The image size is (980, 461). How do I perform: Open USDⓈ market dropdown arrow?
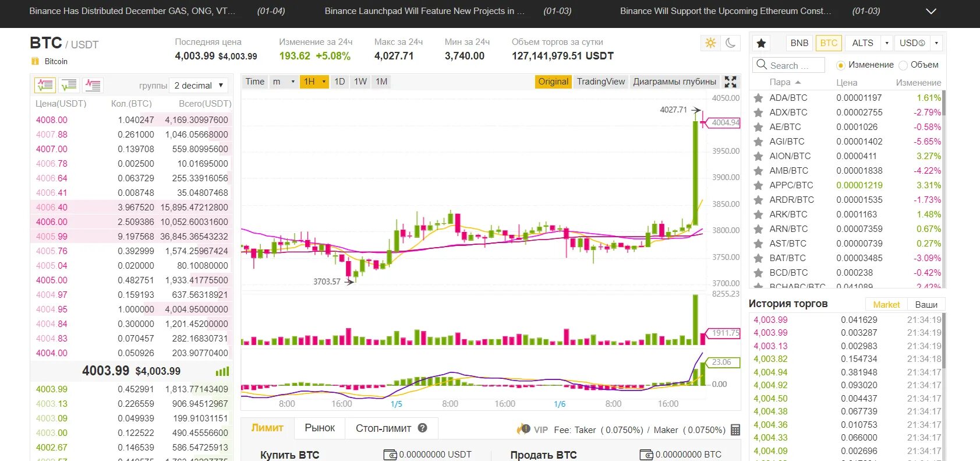pyautogui.click(x=936, y=43)
